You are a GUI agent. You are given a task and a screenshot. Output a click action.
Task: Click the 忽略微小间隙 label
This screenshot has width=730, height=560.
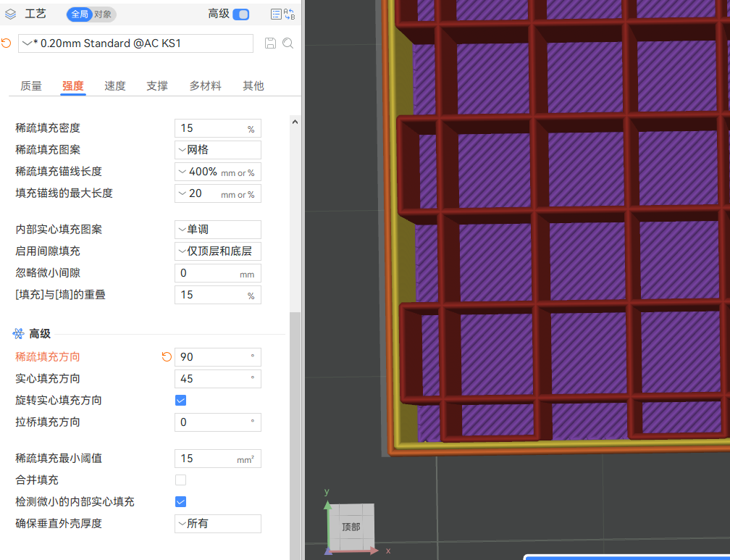tap(48, 273)
